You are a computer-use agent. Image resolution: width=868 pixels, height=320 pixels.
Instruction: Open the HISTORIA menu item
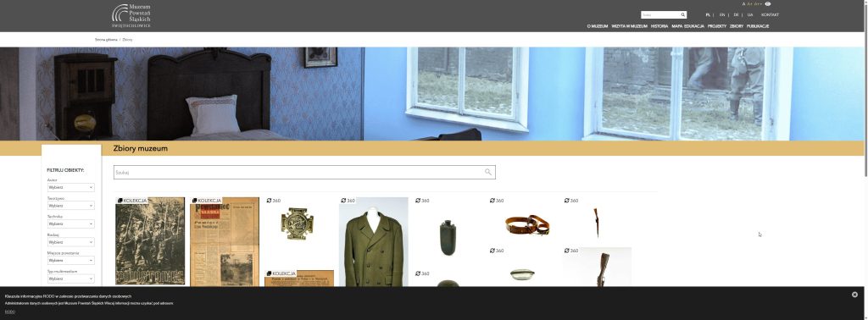click(659, 26)
